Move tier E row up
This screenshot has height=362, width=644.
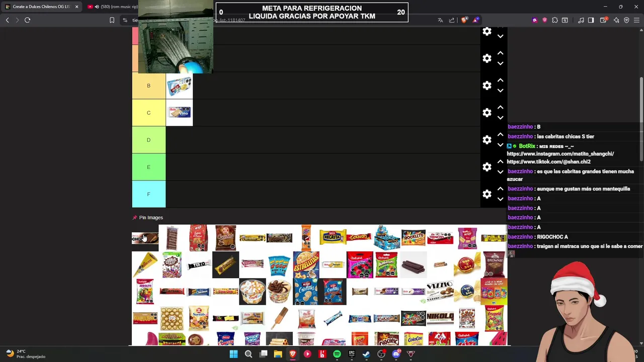(x=500, y=161)
